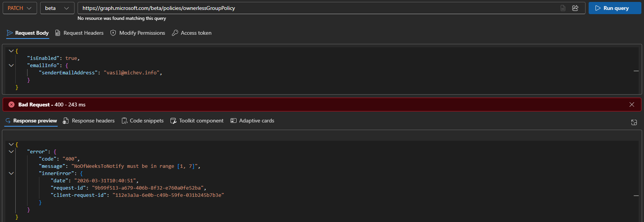Switch to the Response headers tab
644x222 pixels.
click(x=89, y=121)
